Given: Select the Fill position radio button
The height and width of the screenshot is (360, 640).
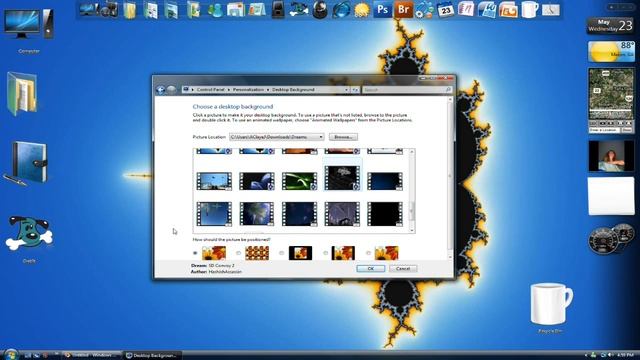Looking at the screenshot, I should (x=195, y=253).
